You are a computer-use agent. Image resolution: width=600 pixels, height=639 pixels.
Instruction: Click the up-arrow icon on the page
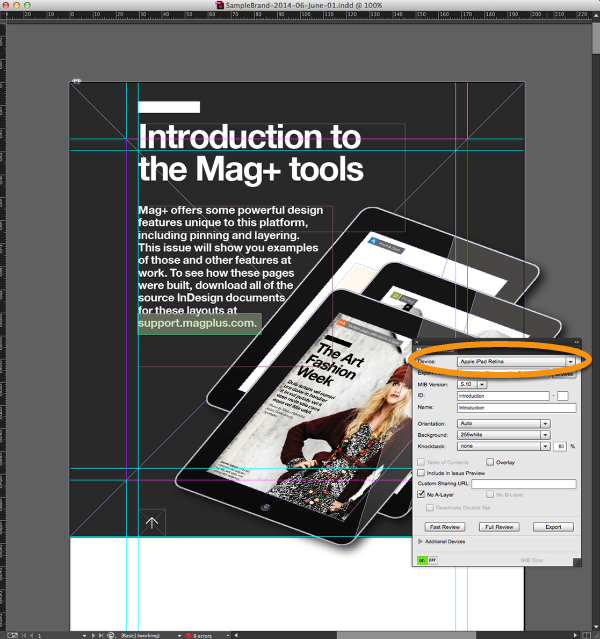click(x=152, y=522)
